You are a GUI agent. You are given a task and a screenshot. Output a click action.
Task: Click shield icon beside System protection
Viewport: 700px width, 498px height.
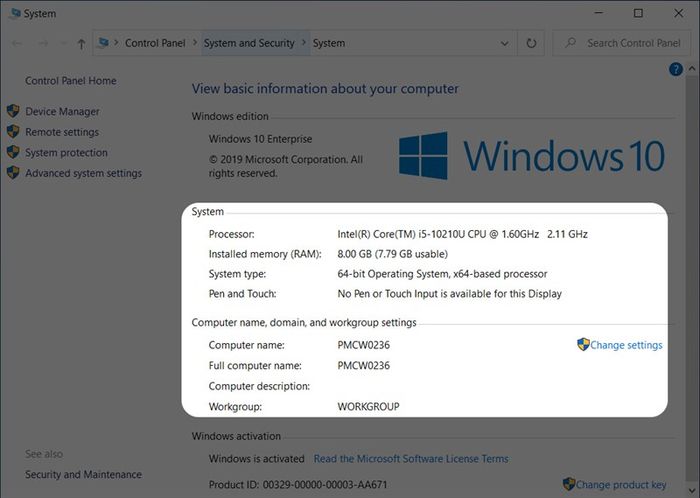click(x=13, y=152)
